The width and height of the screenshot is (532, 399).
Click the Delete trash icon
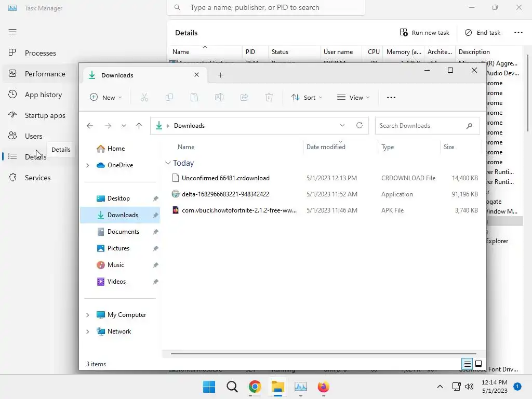point(269,97)
